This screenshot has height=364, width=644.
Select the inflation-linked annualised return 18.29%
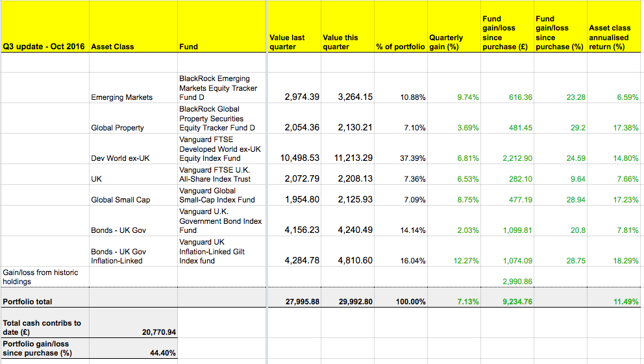coord(626,261)
